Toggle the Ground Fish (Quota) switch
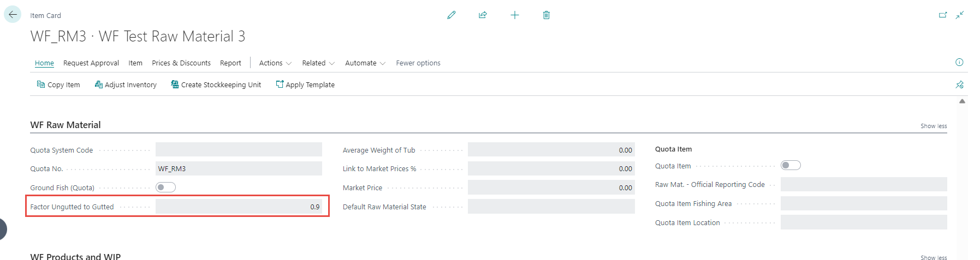The width and height of the screenshot is (980, 260). 165,188
